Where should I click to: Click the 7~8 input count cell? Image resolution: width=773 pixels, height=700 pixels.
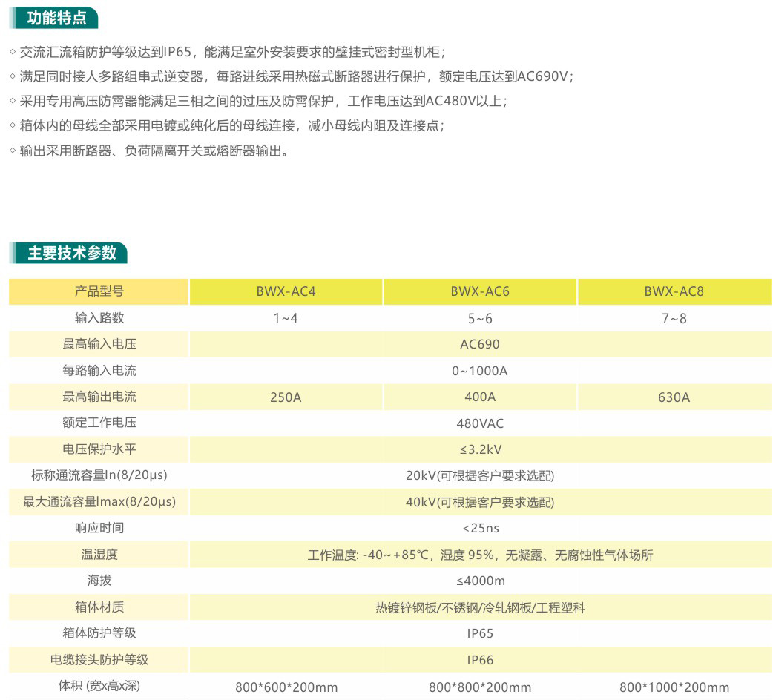click(x=674, y=318)
